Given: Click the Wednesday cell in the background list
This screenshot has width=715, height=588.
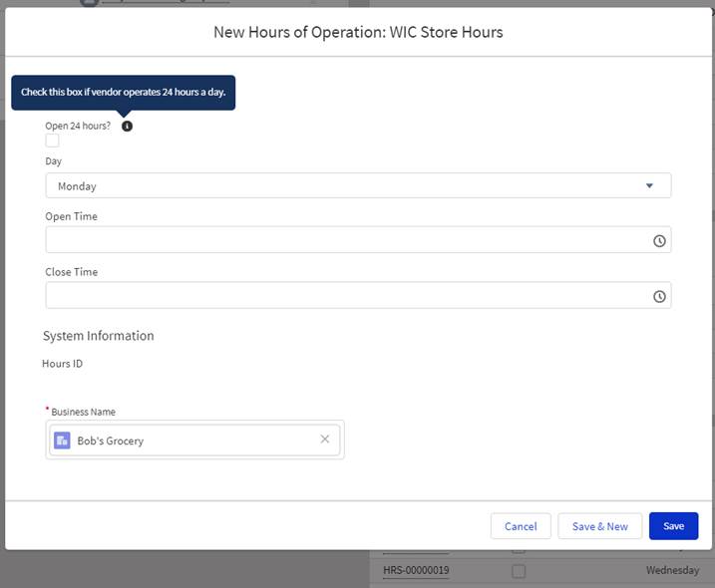Looking at the screenshot, I should 672,571.
